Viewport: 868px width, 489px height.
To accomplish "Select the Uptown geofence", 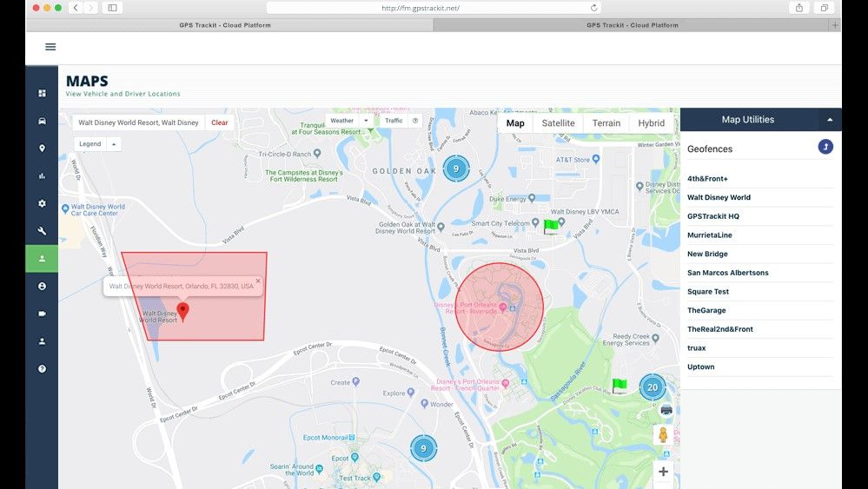I will click(x=760, y=367).
